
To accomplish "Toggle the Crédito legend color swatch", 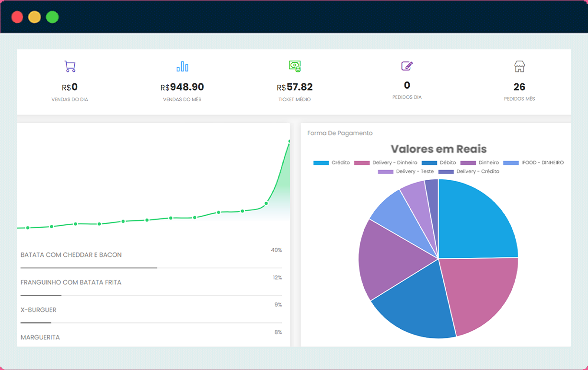I will (x=321, y=163).
